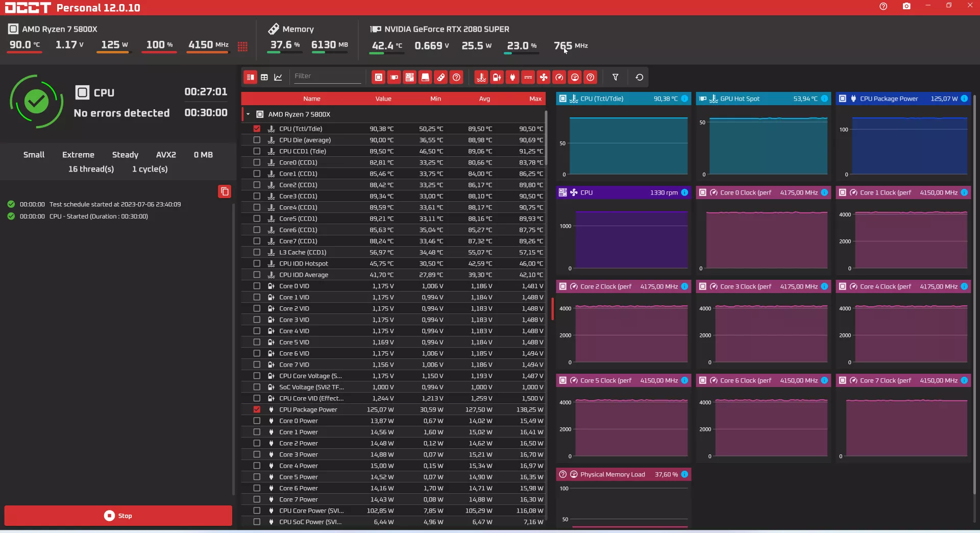This screenshot has width=980, height=533.
Task: Check the L3 Cache (CCD1) checkbox
Action: [257, 252]
